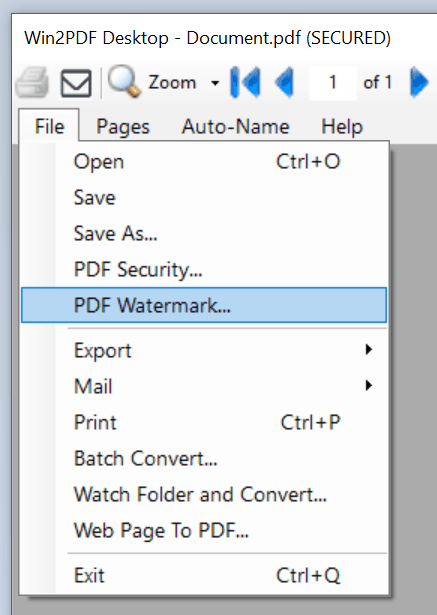Image resolution: width=437 pixels, height=615 pixels.
Task: Click the envelope mail icon
Action: [76, 83]
